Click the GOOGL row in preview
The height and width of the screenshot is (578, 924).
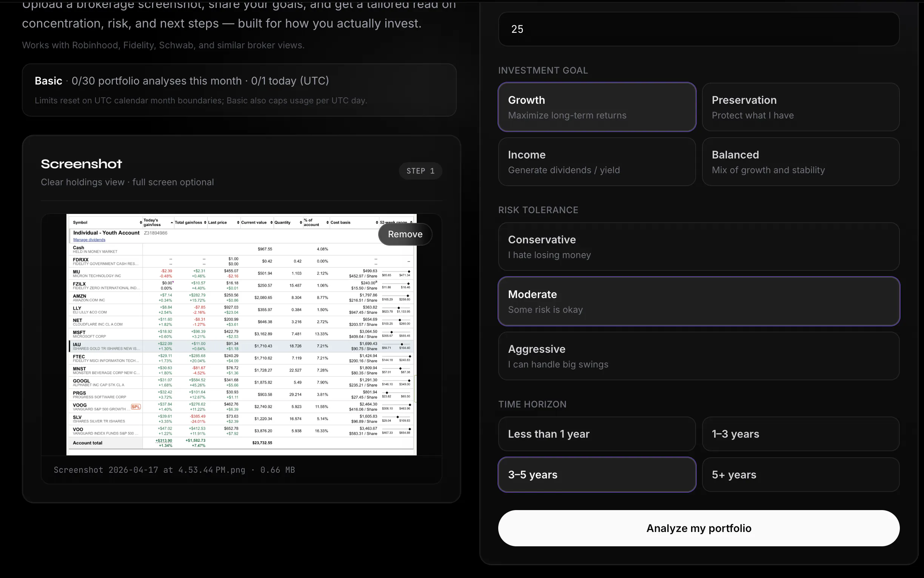[x=241, y=383]
